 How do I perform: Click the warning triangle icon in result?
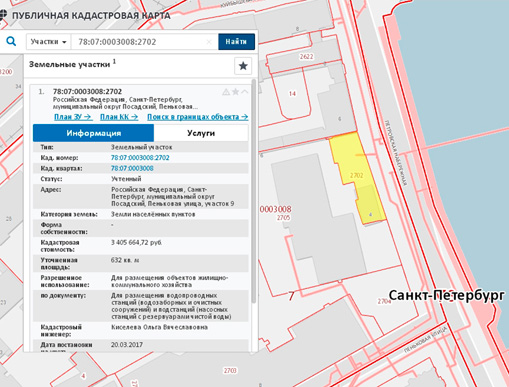pyautogui.click(x=226, y=92)
